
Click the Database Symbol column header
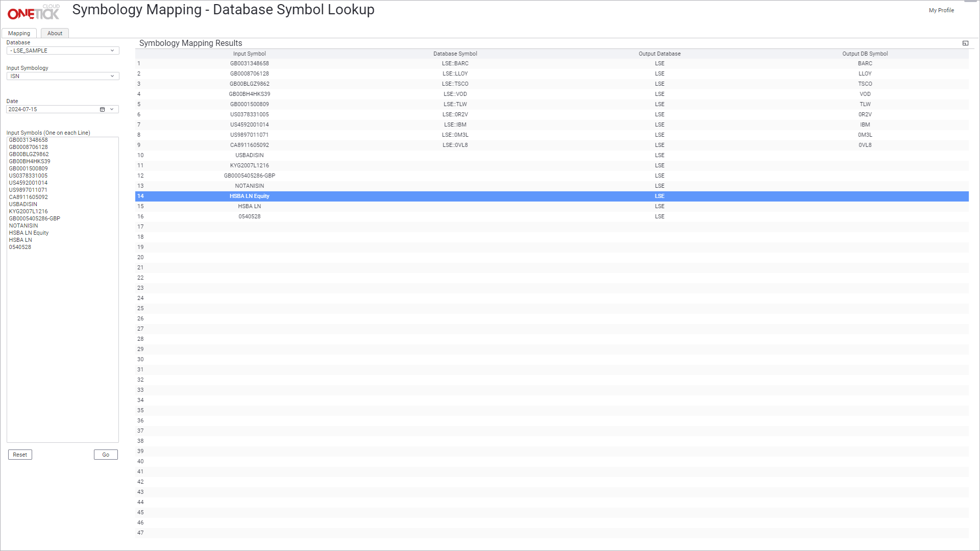tap(455, 54)
